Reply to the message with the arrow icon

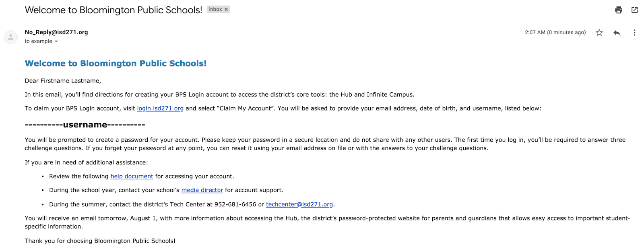click(617, 33)
